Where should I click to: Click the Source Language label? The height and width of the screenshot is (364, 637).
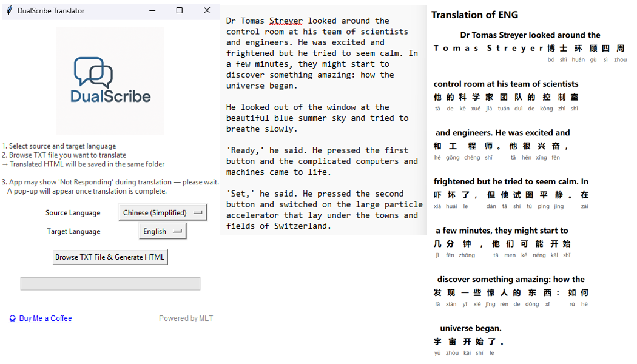(73, 213)
